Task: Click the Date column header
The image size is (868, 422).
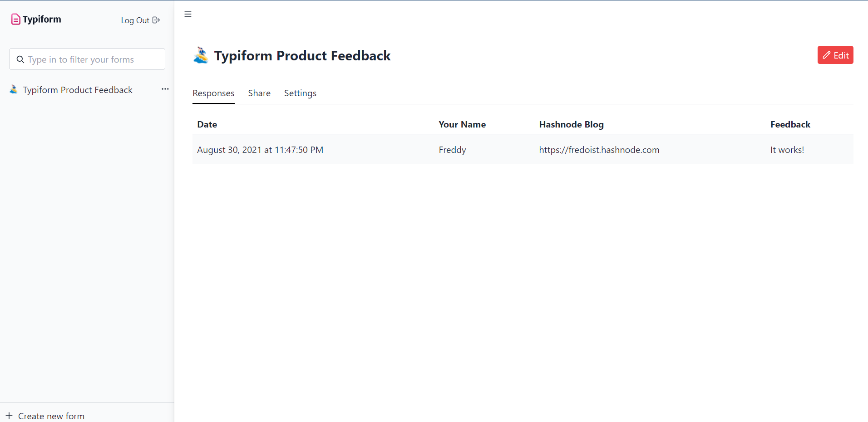Action: tap(207, 124)
